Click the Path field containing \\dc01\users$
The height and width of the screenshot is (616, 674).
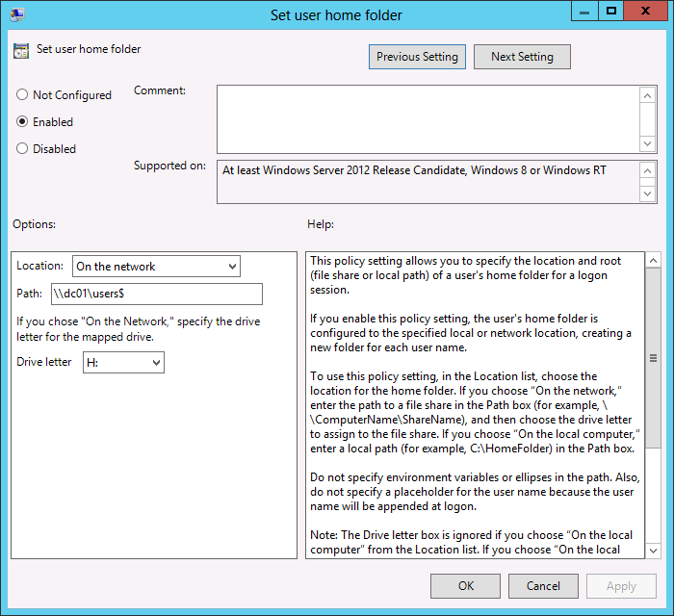pos(158,294)
